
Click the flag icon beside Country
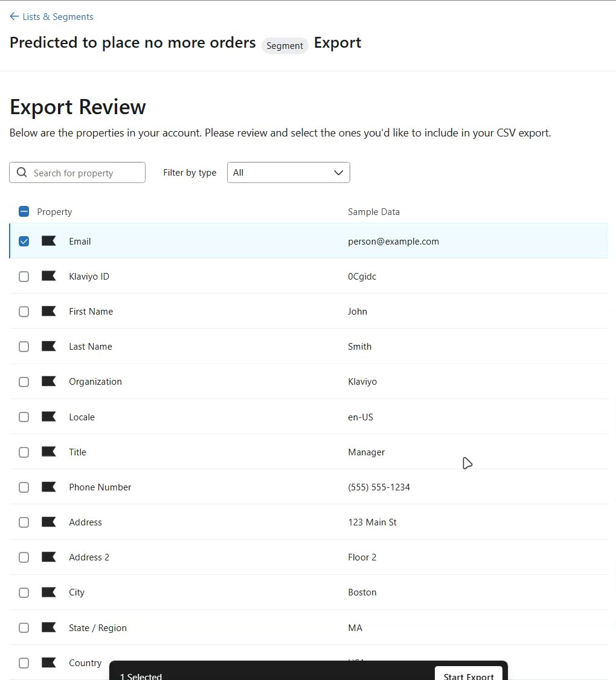(x=48, y=662)
